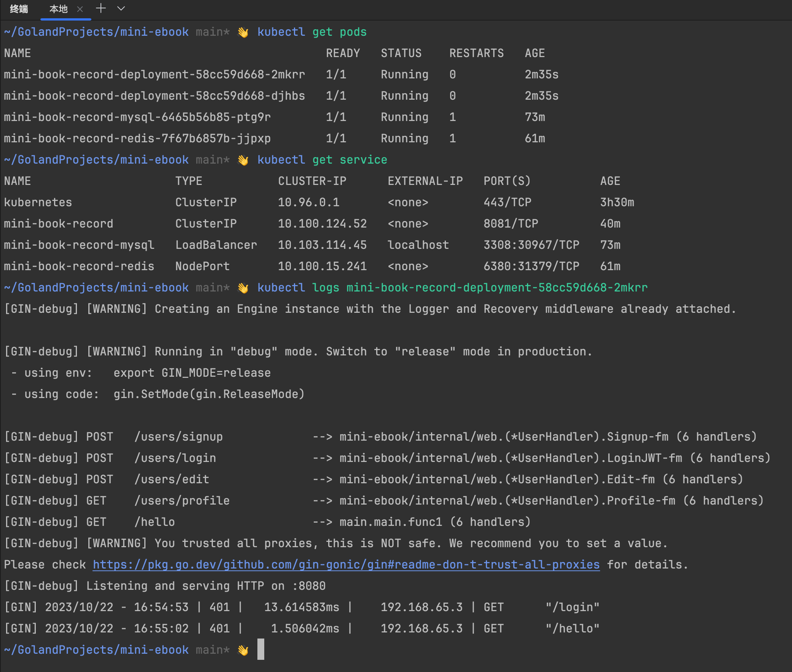
Task: Open the terminal options dropdown chevron
Action: click(121, 8)
